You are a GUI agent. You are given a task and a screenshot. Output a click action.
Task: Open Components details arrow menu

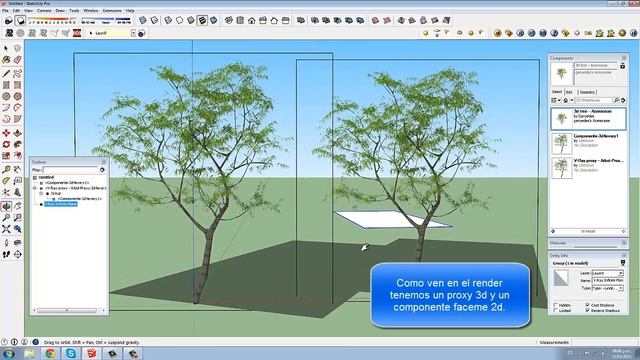(623, 100)
